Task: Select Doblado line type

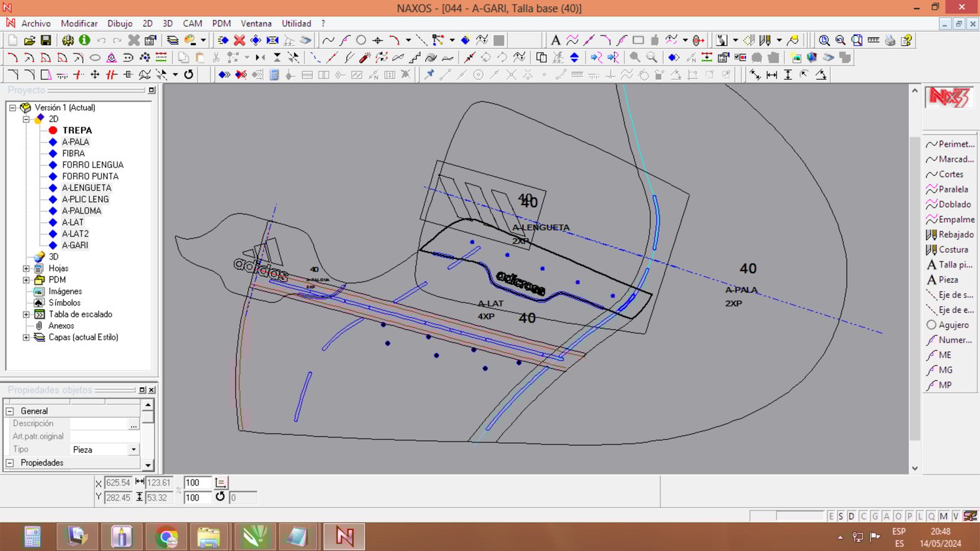Action: tap(949, 205)
